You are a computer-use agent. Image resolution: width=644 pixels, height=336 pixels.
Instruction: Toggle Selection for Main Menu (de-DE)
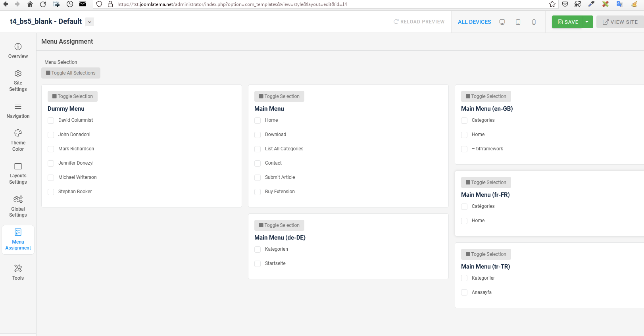pos(279,225)
